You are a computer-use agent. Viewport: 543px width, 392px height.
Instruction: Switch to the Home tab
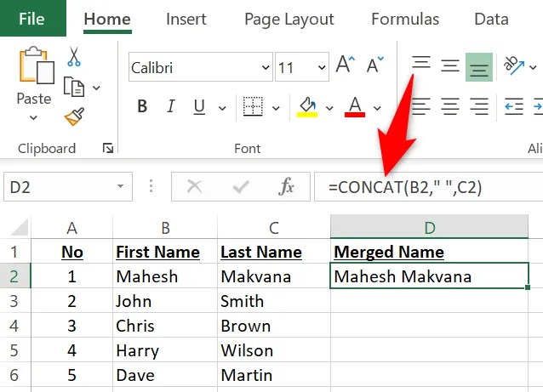point(107,19)
